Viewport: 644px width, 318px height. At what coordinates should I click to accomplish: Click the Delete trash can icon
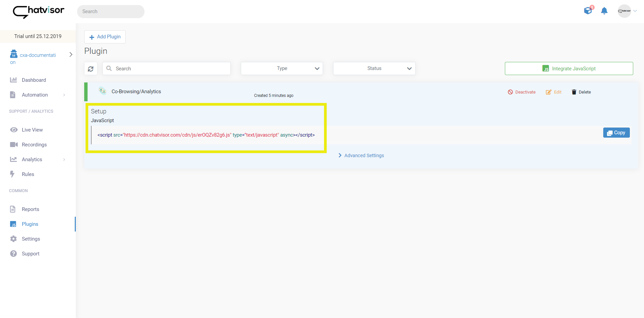coord(574,92)
